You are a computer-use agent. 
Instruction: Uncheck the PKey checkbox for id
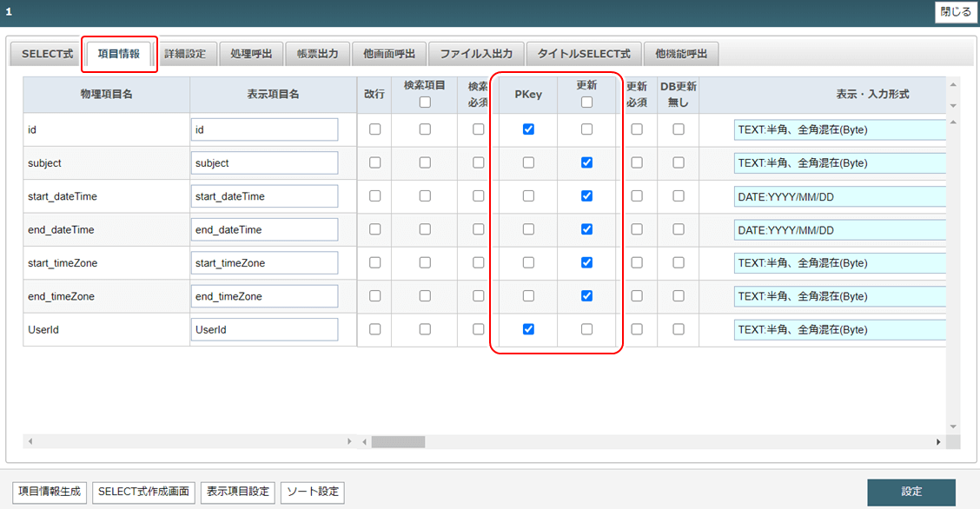tap(528, 129)
